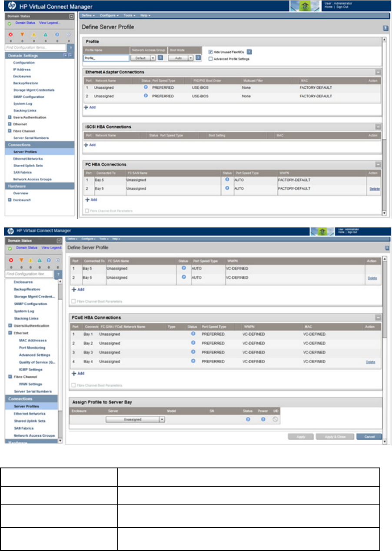Expand Enclosure1 under Hardware
The height and width of the screenshot is (551, 392).
[10, 200]
